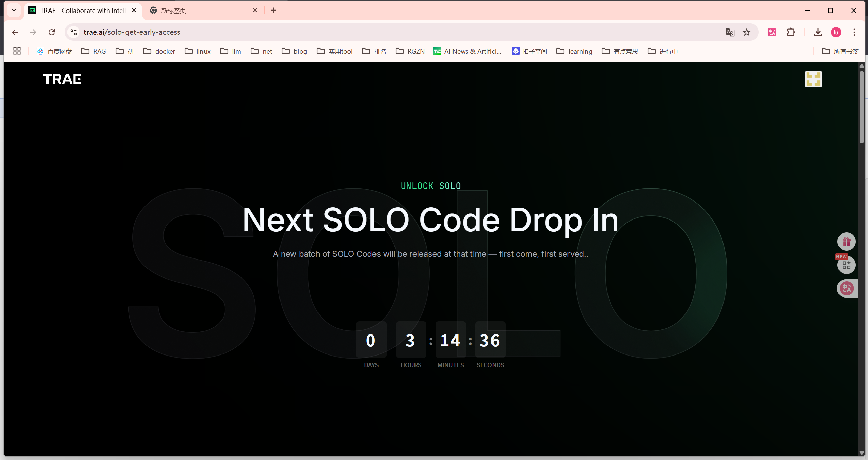This screenshot has height=460, width=868.
Task: Expand the 有点意思 bookmark folder
Action: pyautogui.click(x=620, y=51)
